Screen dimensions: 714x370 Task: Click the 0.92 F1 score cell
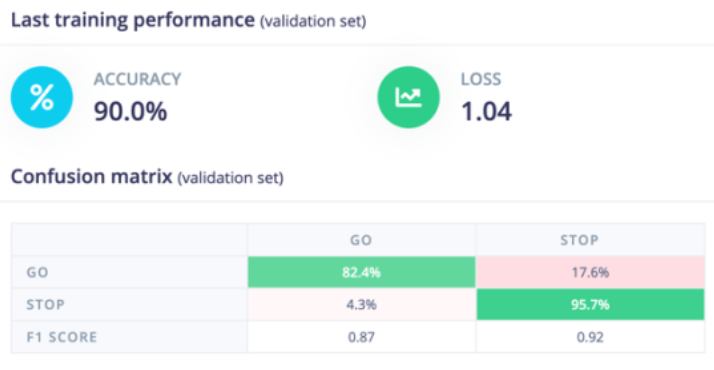point(590,337)
